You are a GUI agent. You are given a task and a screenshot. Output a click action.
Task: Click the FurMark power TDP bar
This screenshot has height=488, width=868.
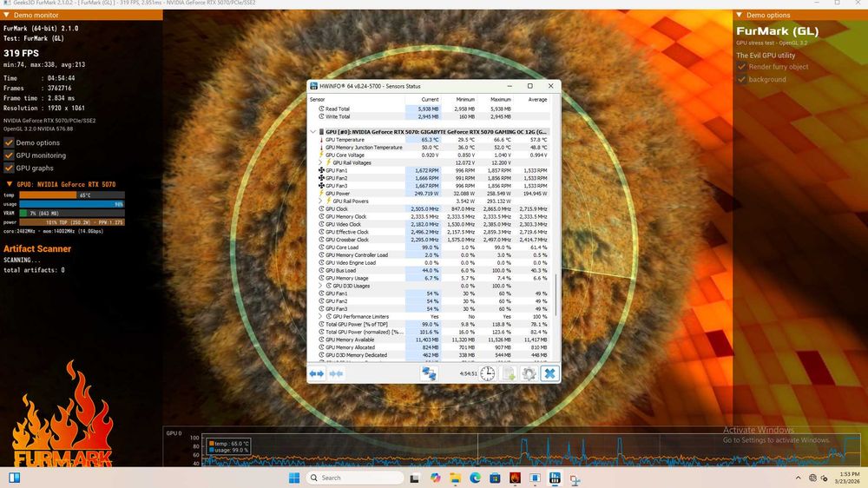(72, 222)
